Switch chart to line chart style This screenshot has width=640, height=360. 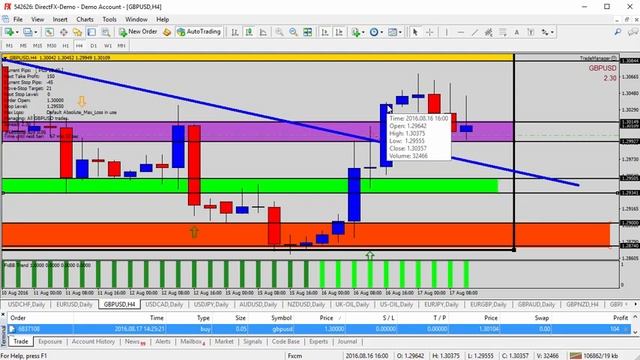tap(263, 32)
